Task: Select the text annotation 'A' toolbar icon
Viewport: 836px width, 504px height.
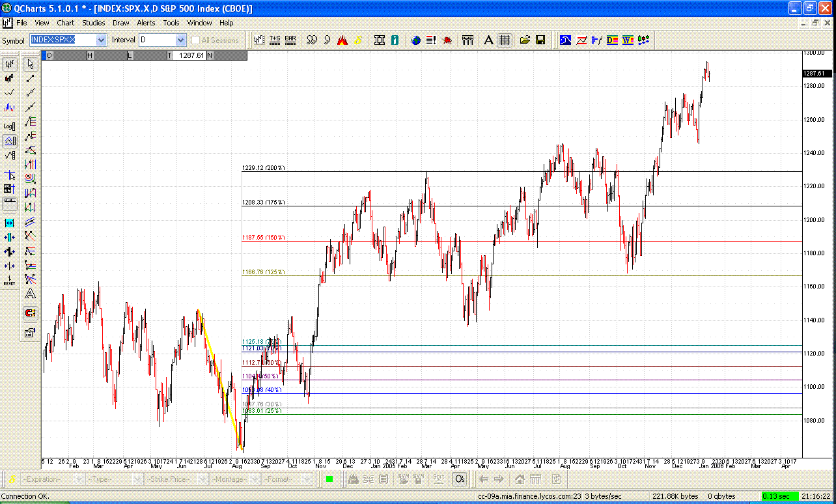Action: coord(488,40)
